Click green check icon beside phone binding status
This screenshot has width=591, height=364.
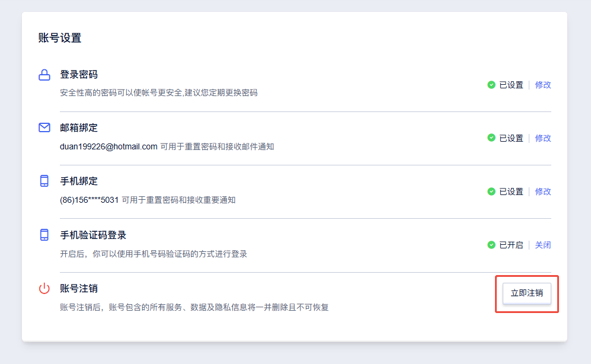point(491,191)
